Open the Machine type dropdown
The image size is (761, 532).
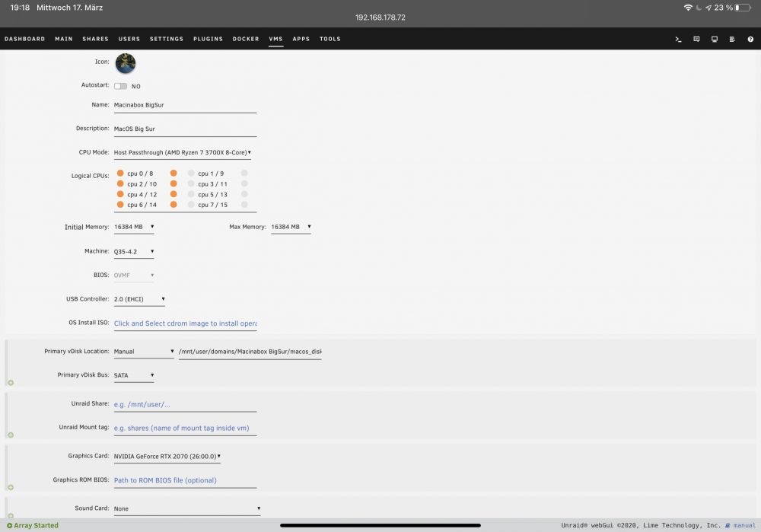(134, 251)
